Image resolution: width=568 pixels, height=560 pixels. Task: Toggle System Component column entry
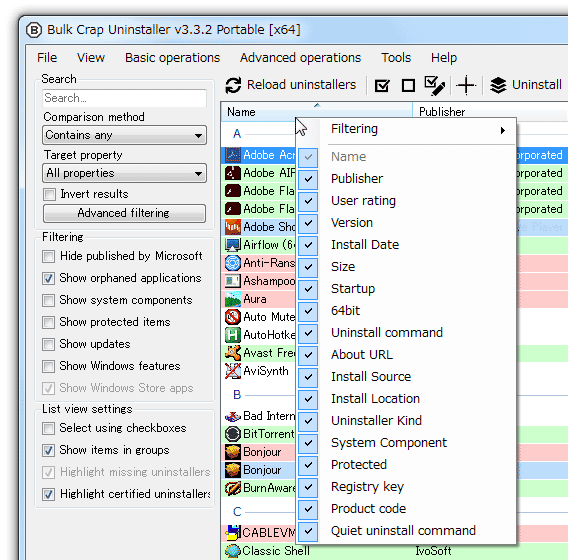click(406, 443)
